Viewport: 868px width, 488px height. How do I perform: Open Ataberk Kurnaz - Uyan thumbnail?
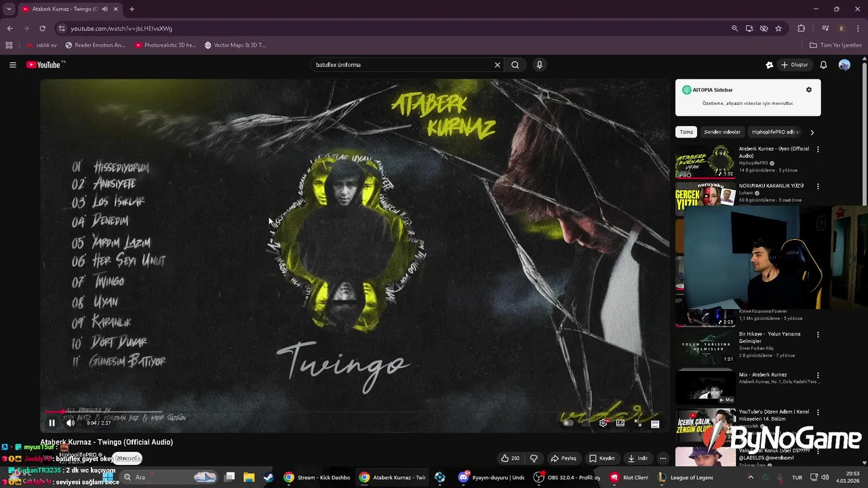click(705, 162)
